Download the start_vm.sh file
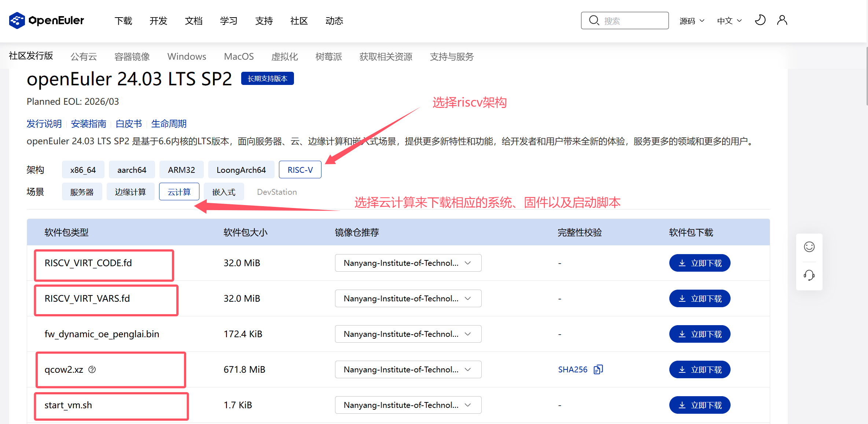Image resolution: width=868 pixels, height=424 pixels. tap(699, 405)
